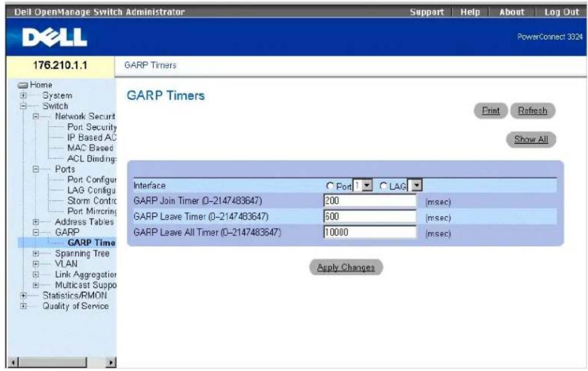Select the Statistics/RMON label
The width and height of the screenshot is (588, 371).
(75, 296)
